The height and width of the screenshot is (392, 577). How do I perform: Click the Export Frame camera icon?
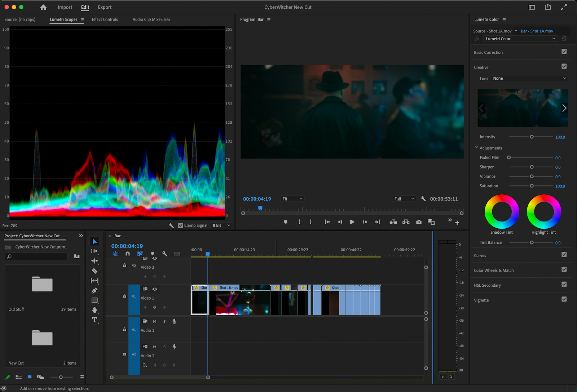point(418,222)
